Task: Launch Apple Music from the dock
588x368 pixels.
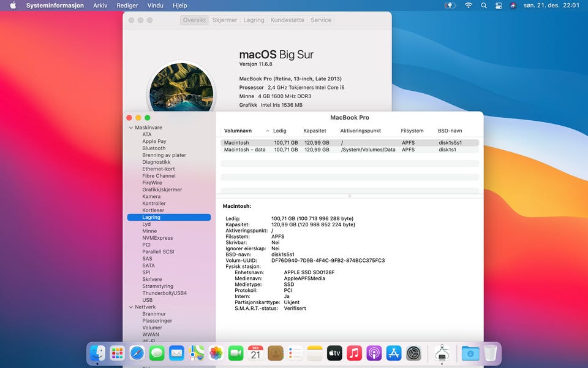Action: tap(354, 353)
